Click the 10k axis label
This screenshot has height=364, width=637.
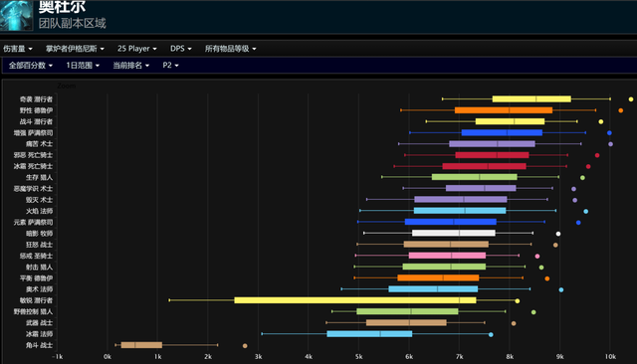click(x=610, y=357)
